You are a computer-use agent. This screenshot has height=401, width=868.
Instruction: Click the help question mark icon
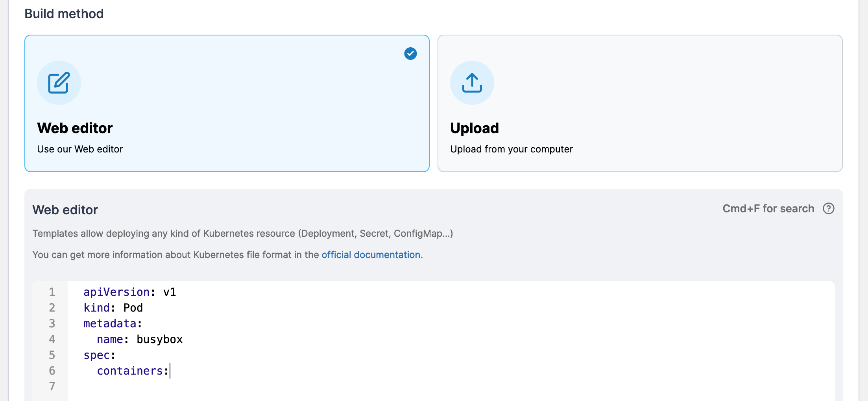pos(828,208)
